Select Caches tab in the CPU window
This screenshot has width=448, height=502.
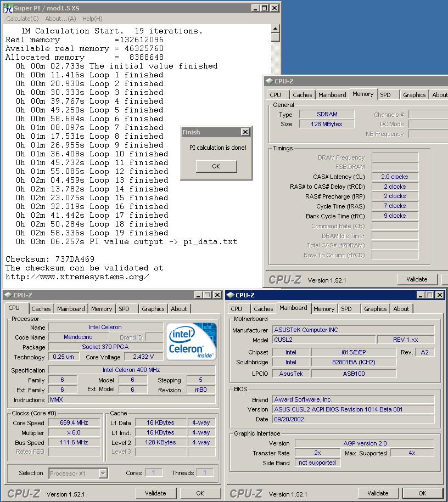(x=41, y=309)
